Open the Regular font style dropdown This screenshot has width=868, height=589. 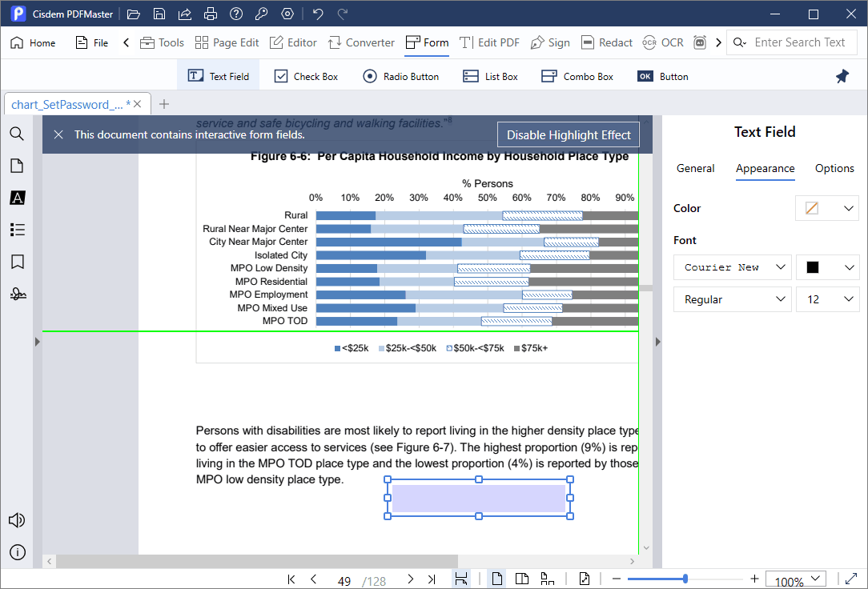point(733,299)
